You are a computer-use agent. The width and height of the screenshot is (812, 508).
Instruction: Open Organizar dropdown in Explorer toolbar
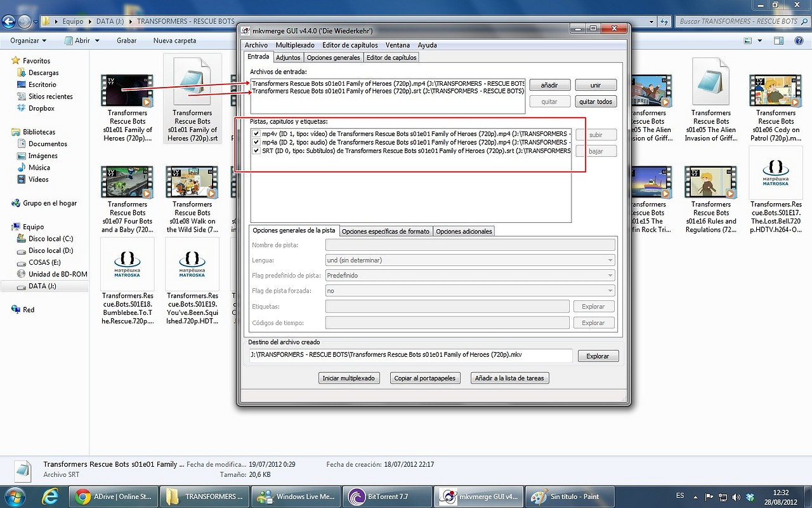tap(28, 41)
